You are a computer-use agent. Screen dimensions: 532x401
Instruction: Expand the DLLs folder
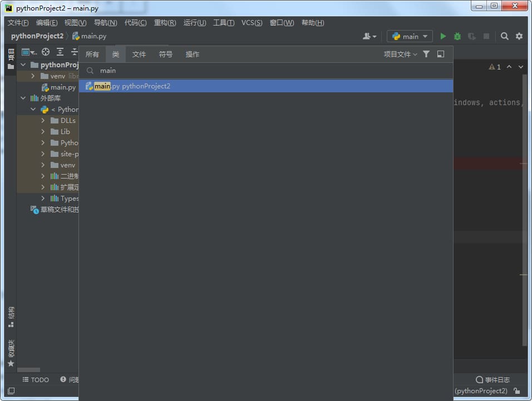[x=43, y=120]
